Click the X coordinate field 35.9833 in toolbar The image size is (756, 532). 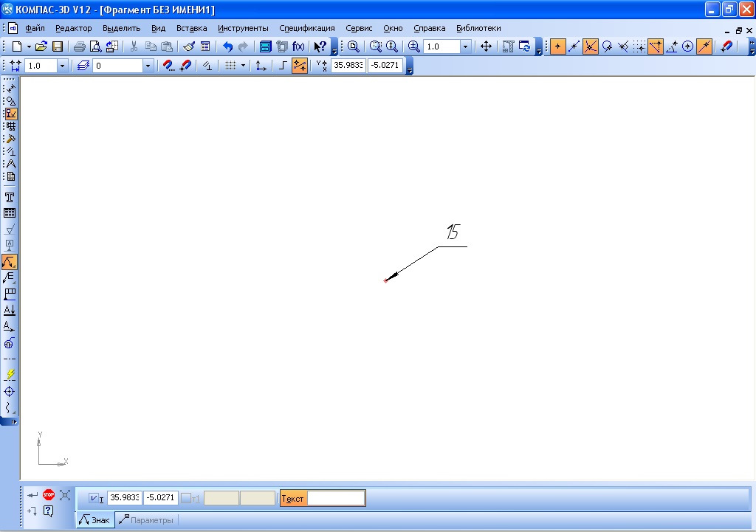pos(348,65)
